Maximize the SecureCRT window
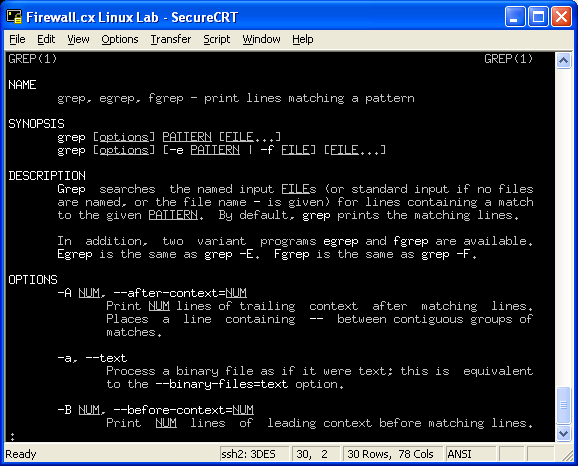The width and height of the screenshot is (578, 466). pos(538,17)
